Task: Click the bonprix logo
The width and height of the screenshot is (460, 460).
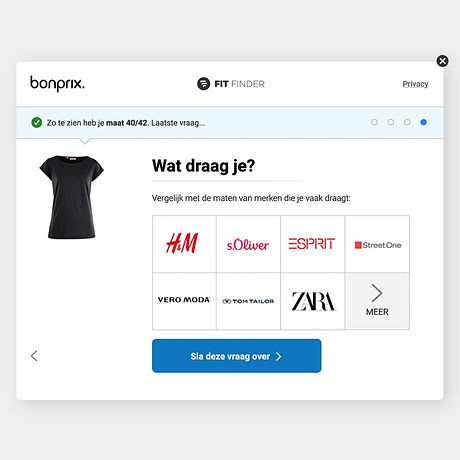Action: 57,83
